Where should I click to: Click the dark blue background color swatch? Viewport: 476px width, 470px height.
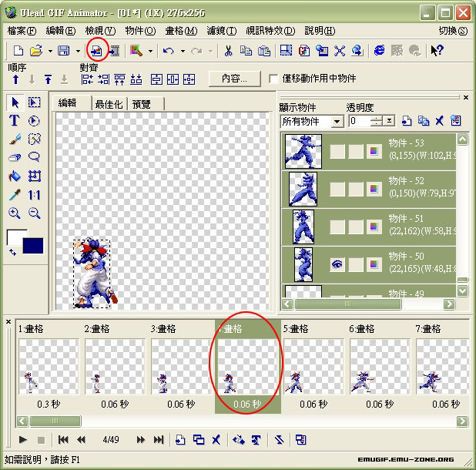pos(33,246)
